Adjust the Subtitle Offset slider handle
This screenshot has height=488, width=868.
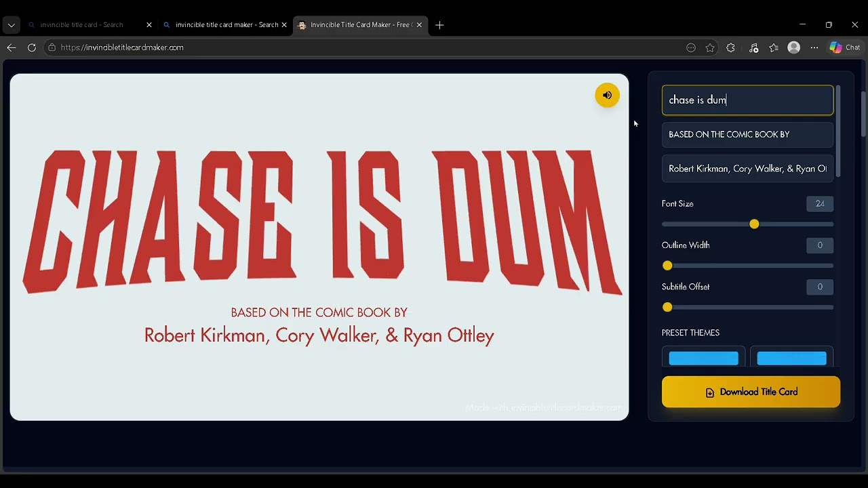(667, 307)
